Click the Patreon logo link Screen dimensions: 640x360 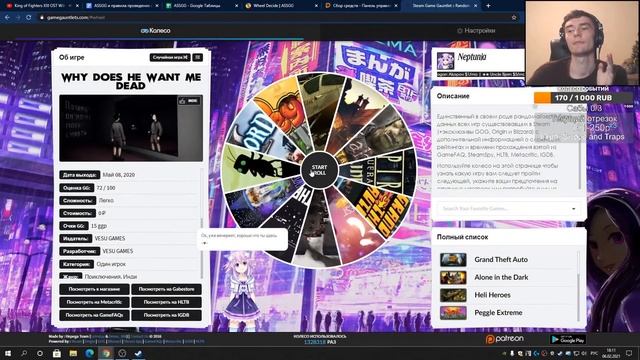[504, 339]
